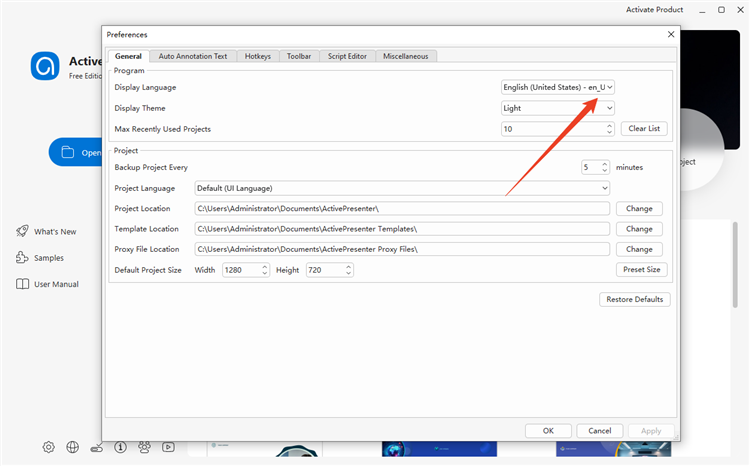Image resolution: width=750 pixels, height=466 pixels.
Task: Increase Backup Project Every minutes value
Action: point(605,164)
